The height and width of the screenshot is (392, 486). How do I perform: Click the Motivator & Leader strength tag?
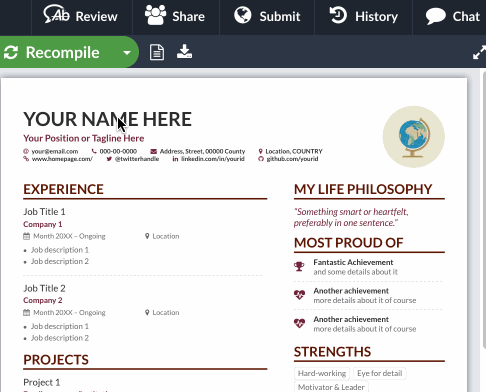pyautogui.click(x=331, y=387)
